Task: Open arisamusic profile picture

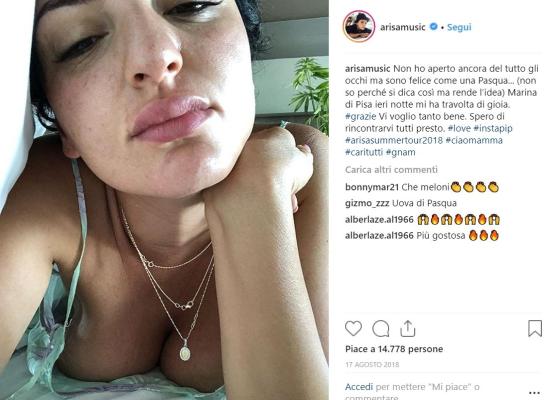Action: (x=359, y=26)
